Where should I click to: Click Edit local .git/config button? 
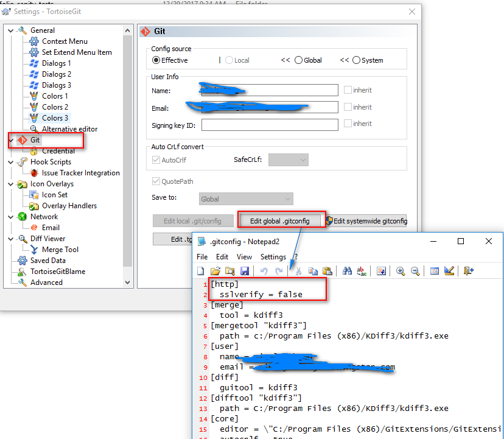click(193, 221)
